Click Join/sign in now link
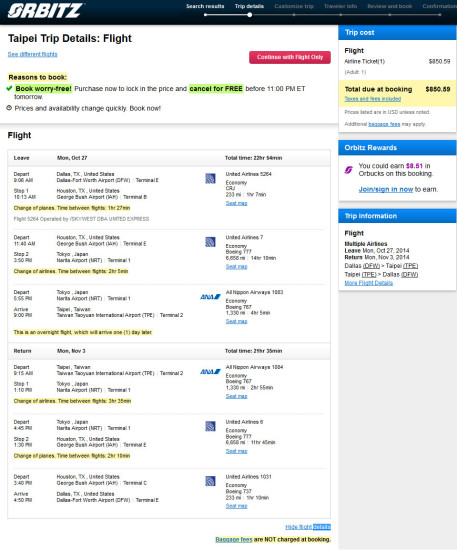The width and height of the screenshot is (457, 550). click(x=386, y=189)
